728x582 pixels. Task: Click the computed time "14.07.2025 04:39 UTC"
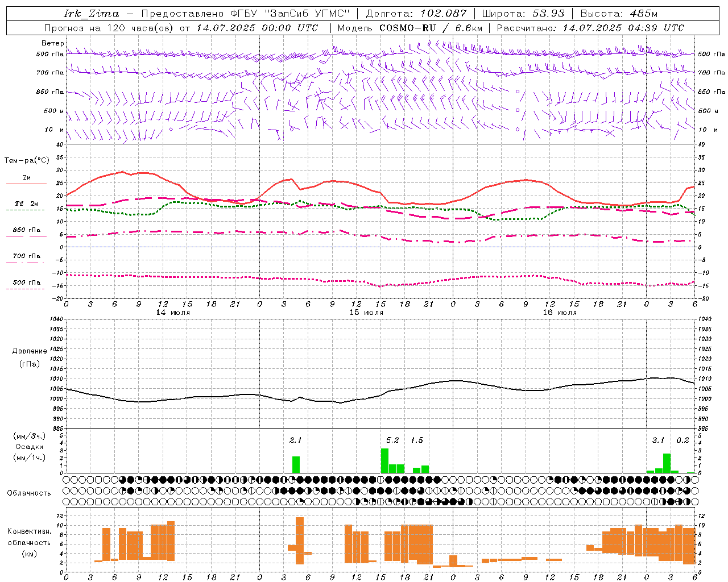tap(623, 28)
